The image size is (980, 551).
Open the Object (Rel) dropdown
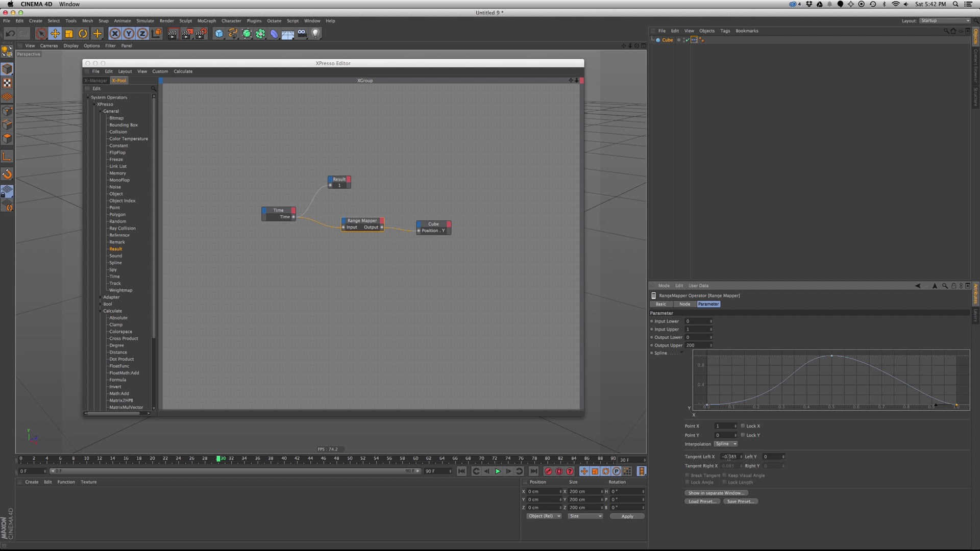[544, 516]
